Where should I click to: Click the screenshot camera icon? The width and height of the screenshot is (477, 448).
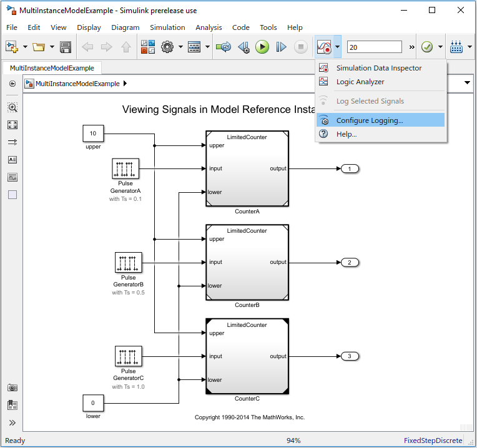(x=12, y=388)
